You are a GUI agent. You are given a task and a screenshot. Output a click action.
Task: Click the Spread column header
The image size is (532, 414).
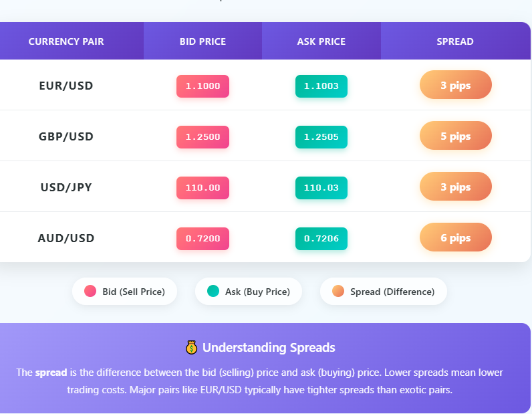tap(455, 41)
